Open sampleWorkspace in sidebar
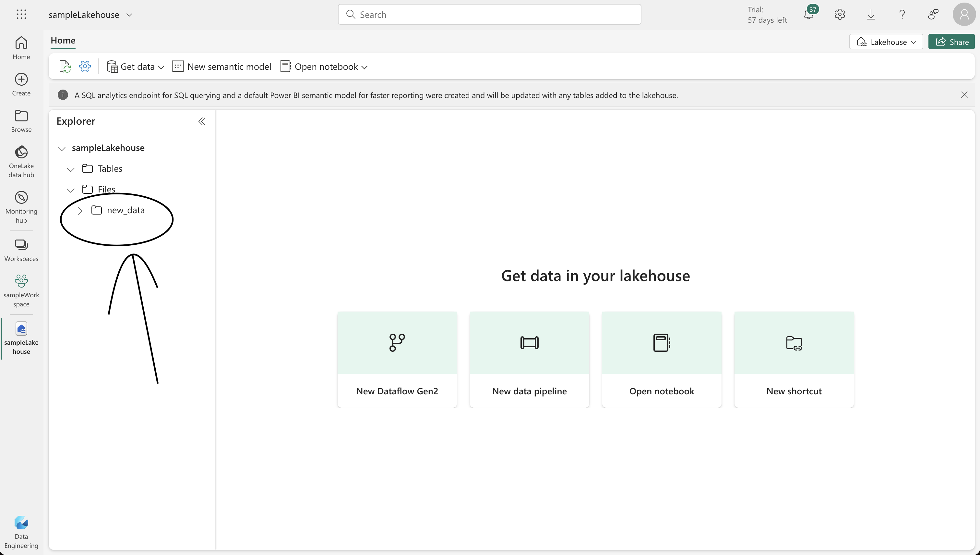The height and width of the screenshot is (555, 980). pos(21,291)
